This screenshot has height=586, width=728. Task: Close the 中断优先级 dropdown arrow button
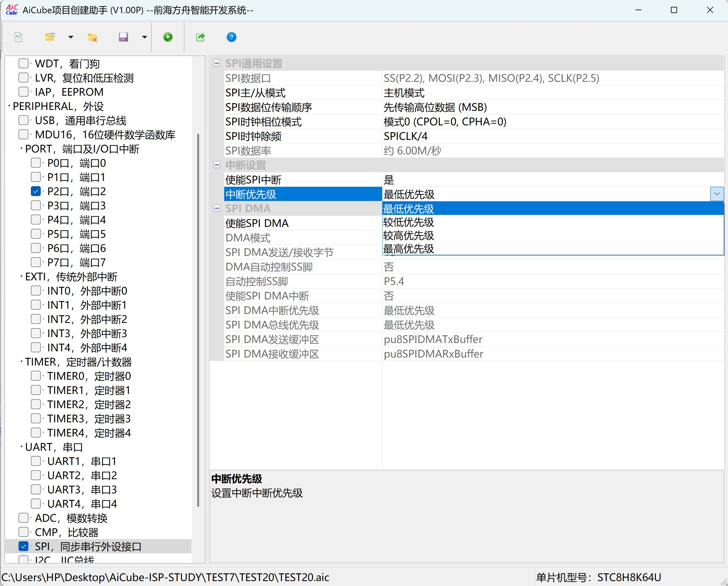(x=717, y=194)
